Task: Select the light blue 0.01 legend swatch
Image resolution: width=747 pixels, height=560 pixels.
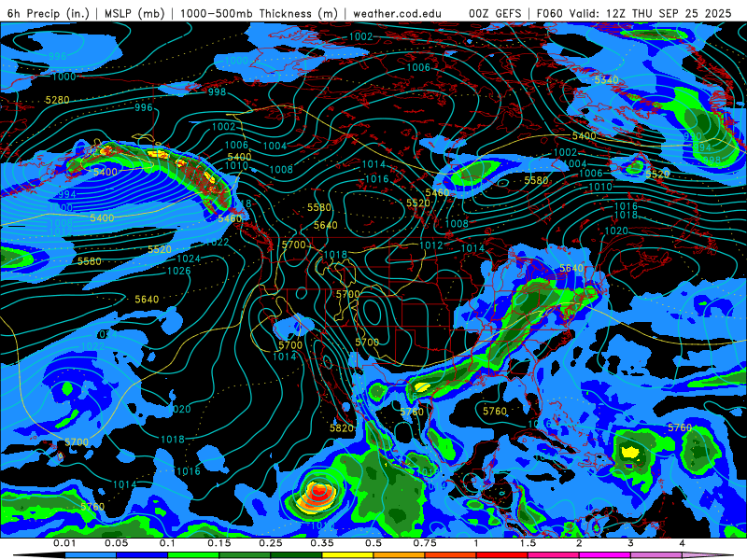Action: [x=91, y=555]
